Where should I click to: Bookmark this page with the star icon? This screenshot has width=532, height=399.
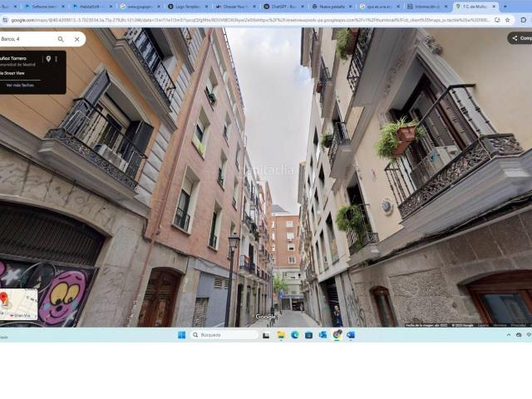508,20
